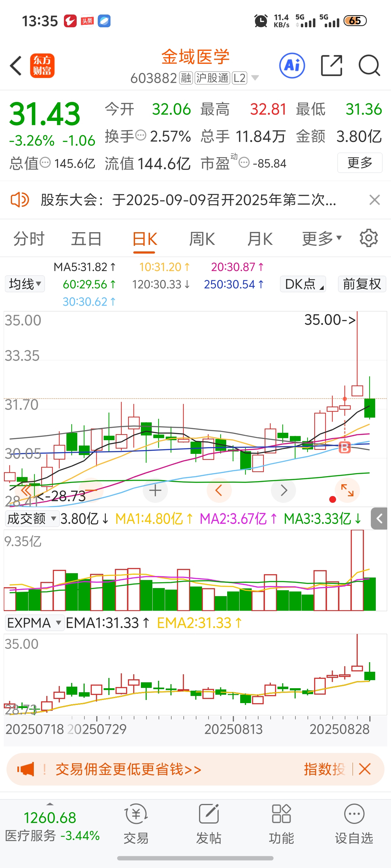Move chart left with arrow button
Viewport: 391px width, 868px height.
point(219,490)
